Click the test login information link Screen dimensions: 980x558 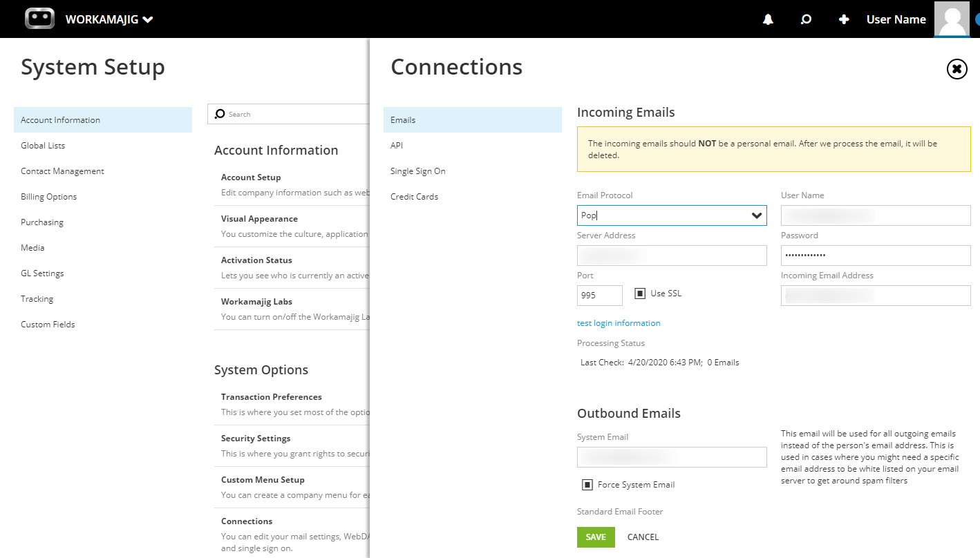click(x=619, y=323)
